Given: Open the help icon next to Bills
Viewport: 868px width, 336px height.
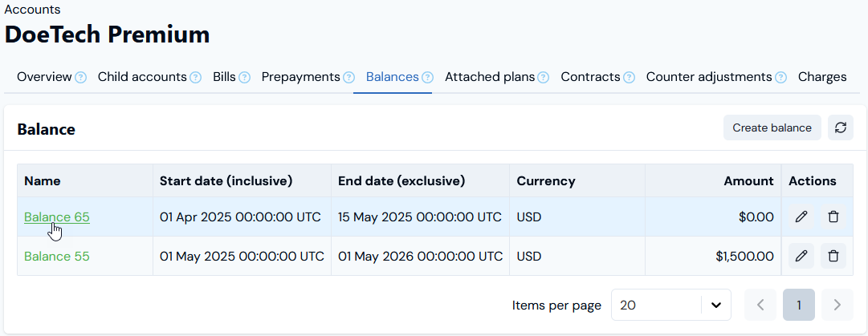Looking at the screenshot, I should pyautogui.click(x=244, y=77).
